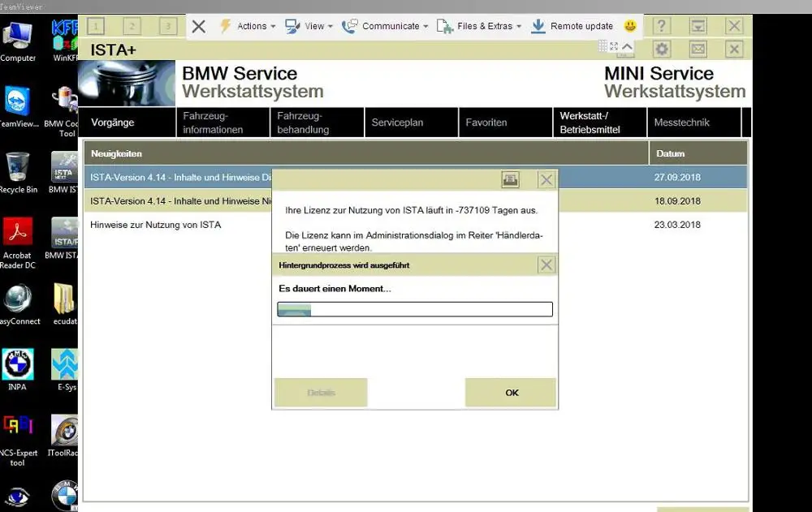
Task: Select the Werkstatt-/Betriebsmittel tab
Action: [600, 123]
